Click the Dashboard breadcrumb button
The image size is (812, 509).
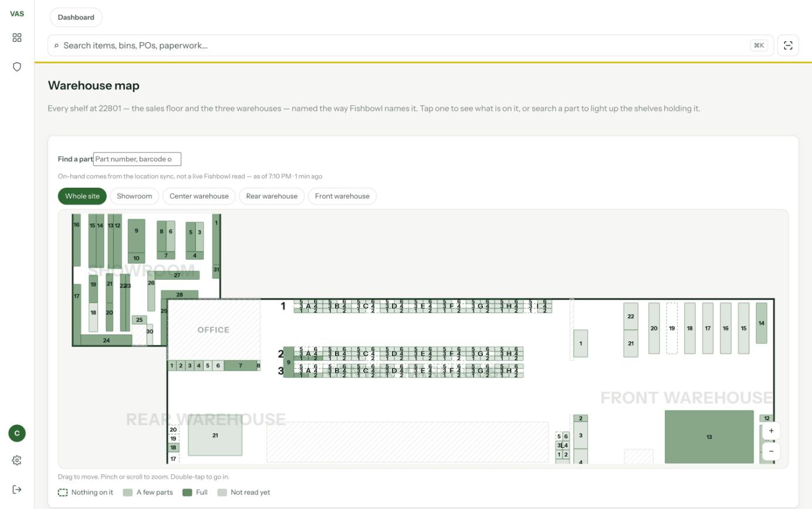coord(76,17)
